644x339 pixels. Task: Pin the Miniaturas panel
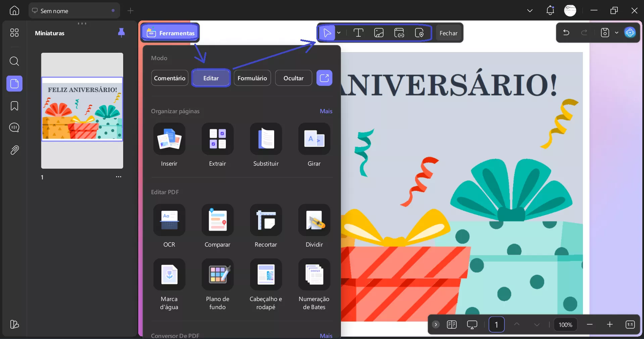121,33
